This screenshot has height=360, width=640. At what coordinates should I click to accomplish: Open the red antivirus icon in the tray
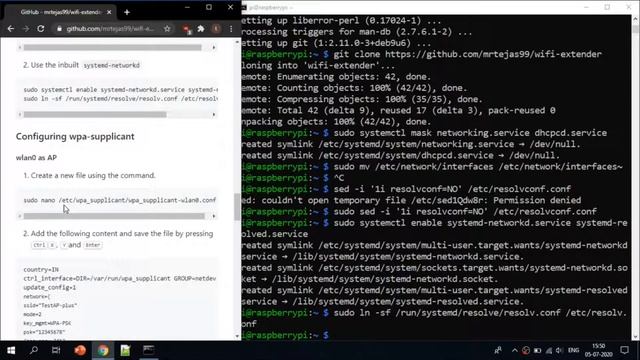(x=526, y=350)
